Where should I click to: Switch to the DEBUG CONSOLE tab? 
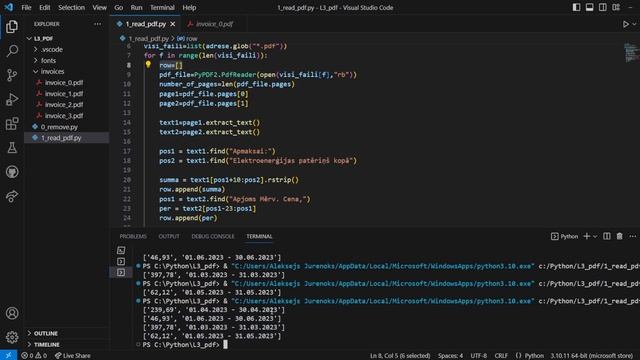pos(213,236)
